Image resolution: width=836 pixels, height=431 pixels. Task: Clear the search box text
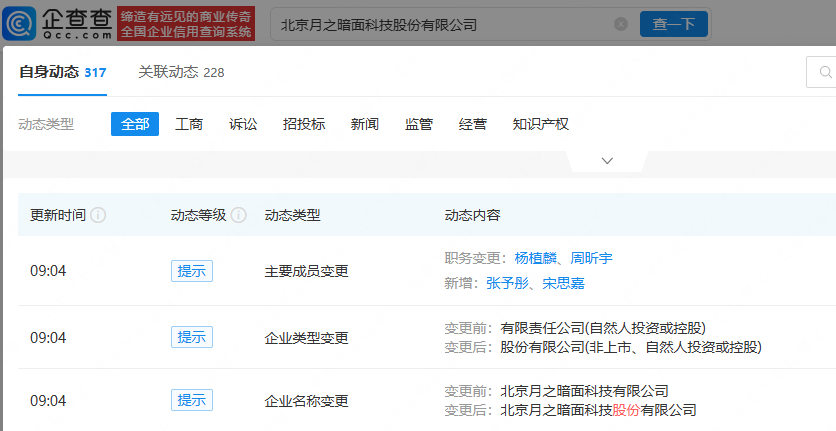[621, 24]
